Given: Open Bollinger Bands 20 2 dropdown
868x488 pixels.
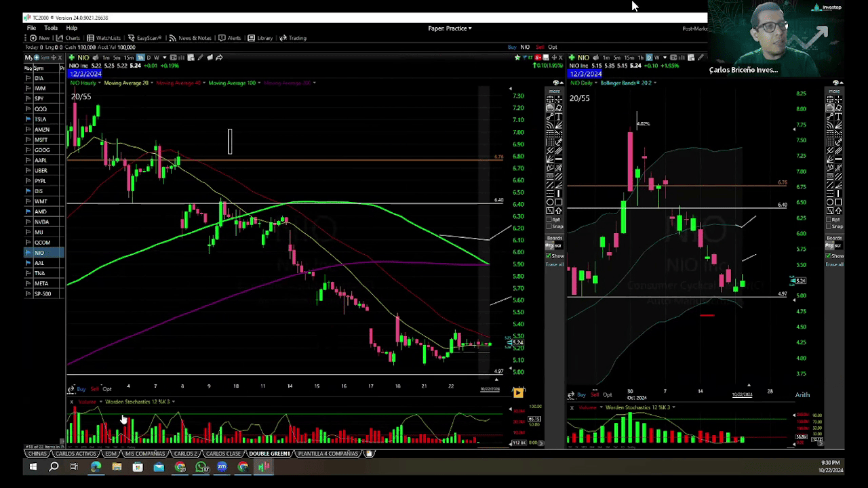Looking at the screenshot, I should click(x=628, y=83).
